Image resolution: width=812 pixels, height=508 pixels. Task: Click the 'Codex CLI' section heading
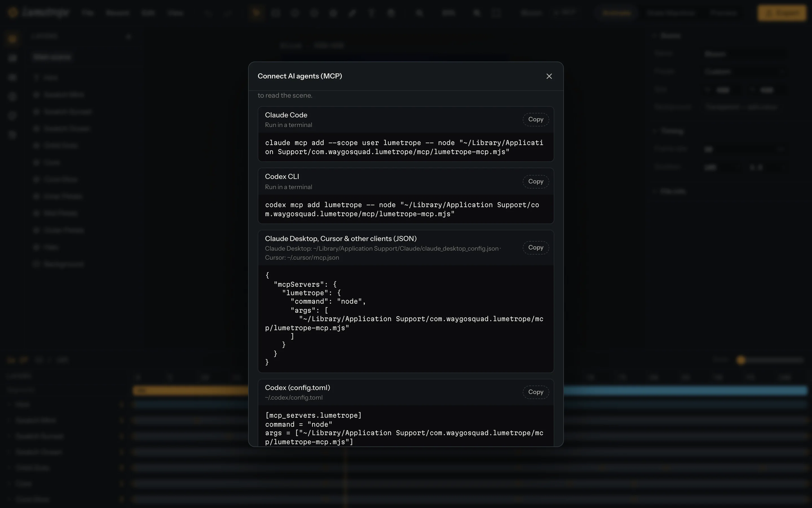coord(282,177)
